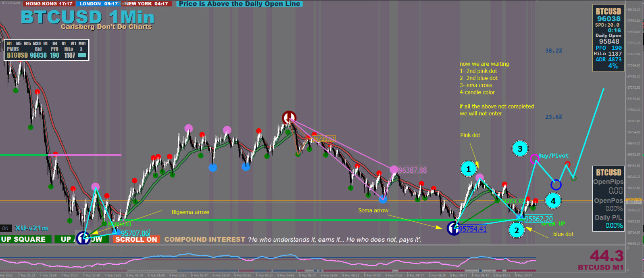Select the blue up-arrow circle beside 95754.41

454,228
